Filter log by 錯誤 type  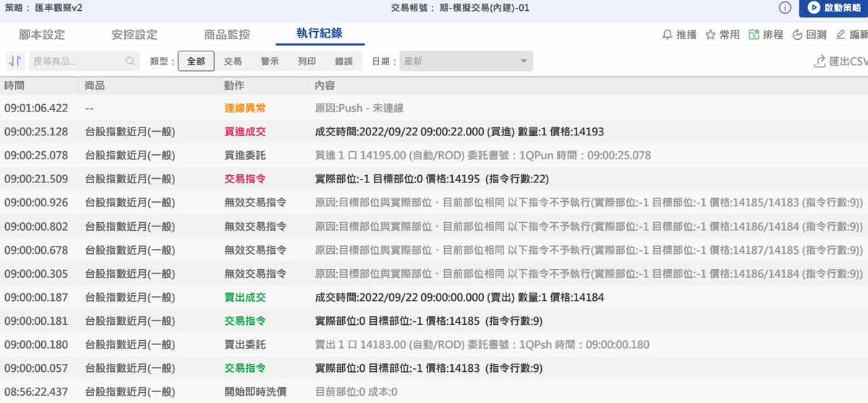coord(344,61)
